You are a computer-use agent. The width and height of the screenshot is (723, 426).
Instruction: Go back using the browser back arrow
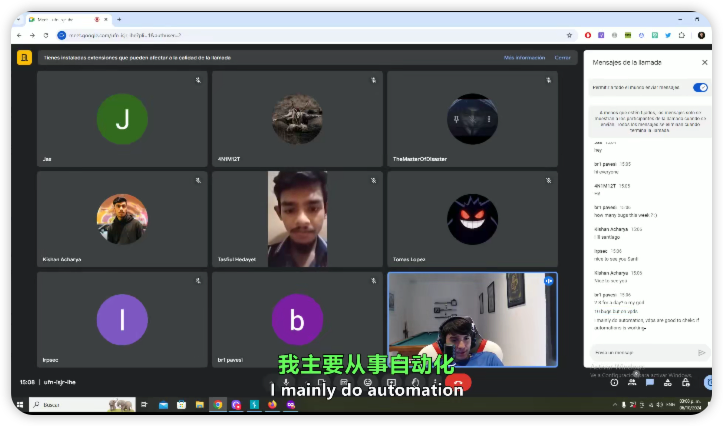pyautogui.click(x=19, y=35)
